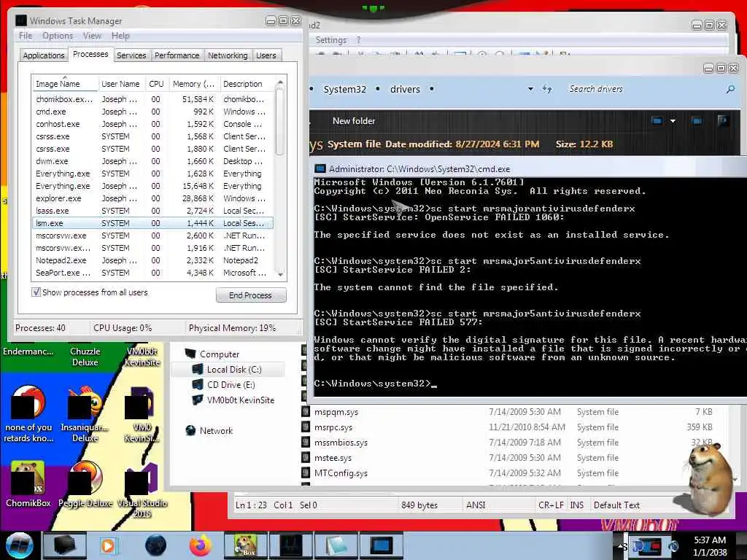Screen dimensions: 747x560
Task: Click the Insaniquarium Deluxe desktop icon
Action: (85, 414)
